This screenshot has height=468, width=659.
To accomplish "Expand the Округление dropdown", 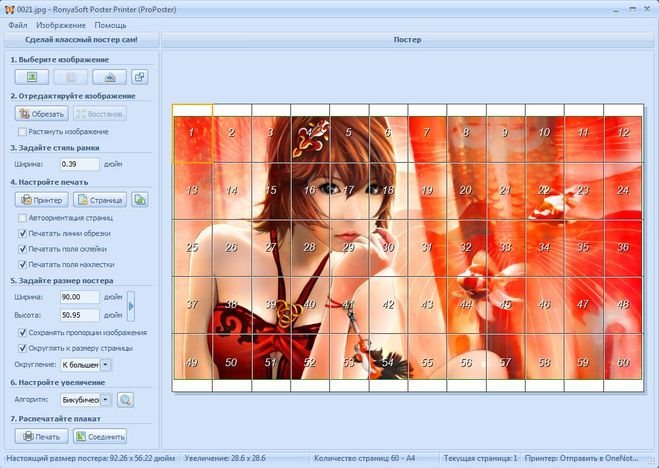I will pyautogui.click(x=106, y=365).
